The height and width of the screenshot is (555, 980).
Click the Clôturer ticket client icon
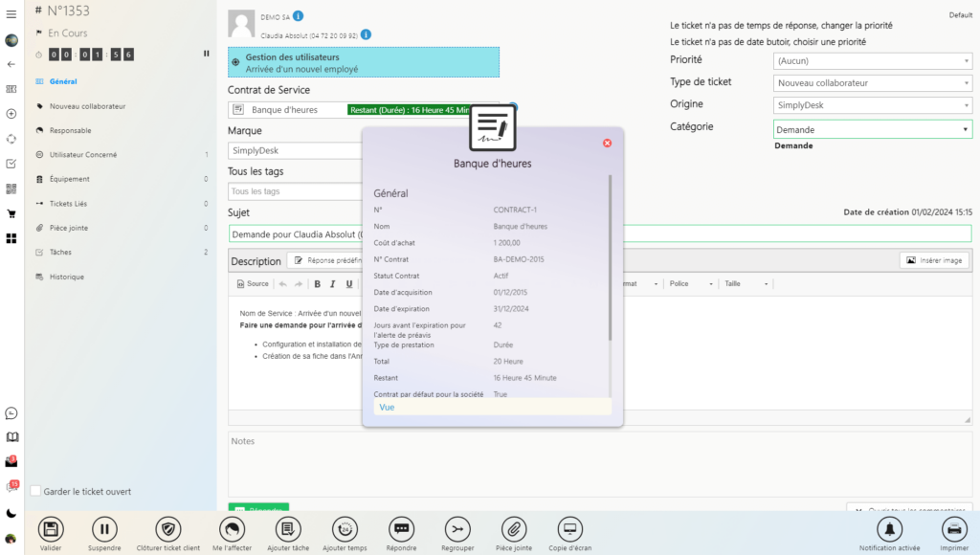[x=168, y=529]
